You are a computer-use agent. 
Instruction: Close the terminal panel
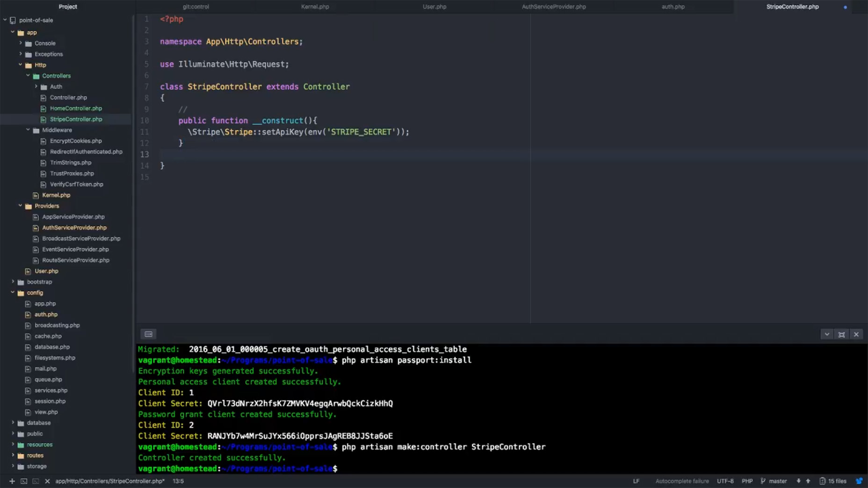tap(856, 334)
